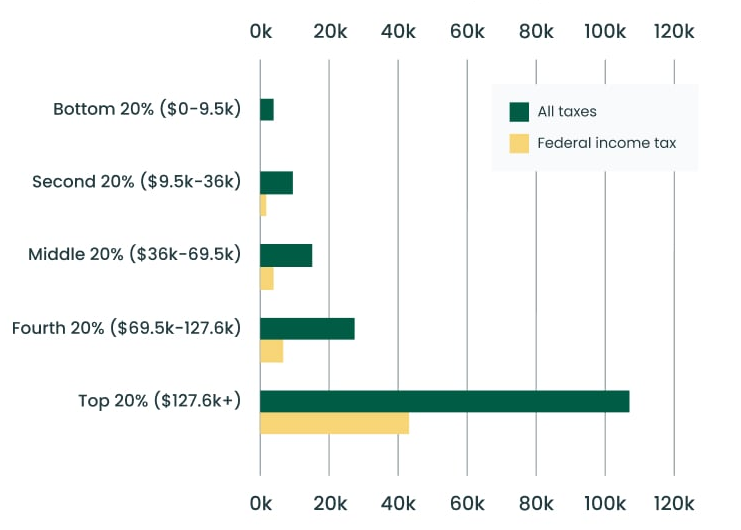
Task: Select the Middle 20% All taxes bar
Action: (x=286, y=255)
